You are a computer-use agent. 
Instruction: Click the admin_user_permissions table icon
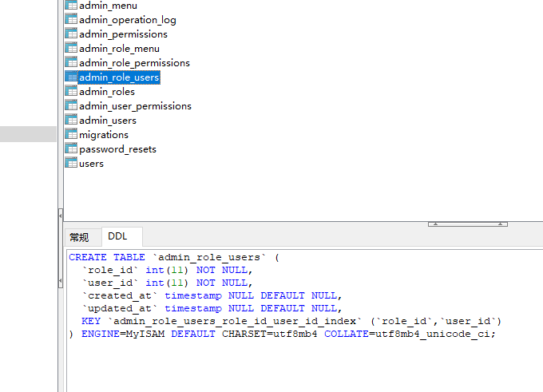71,105
